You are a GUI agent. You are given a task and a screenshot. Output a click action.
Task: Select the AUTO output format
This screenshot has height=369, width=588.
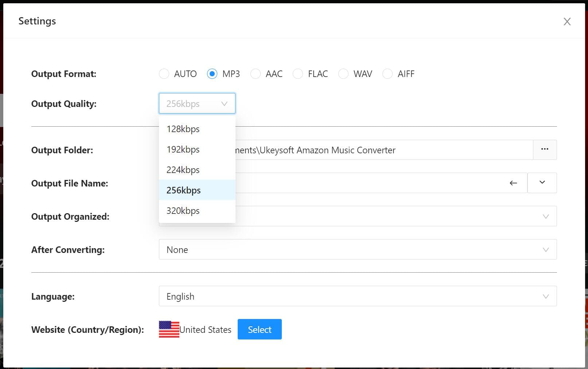point(164,74)
